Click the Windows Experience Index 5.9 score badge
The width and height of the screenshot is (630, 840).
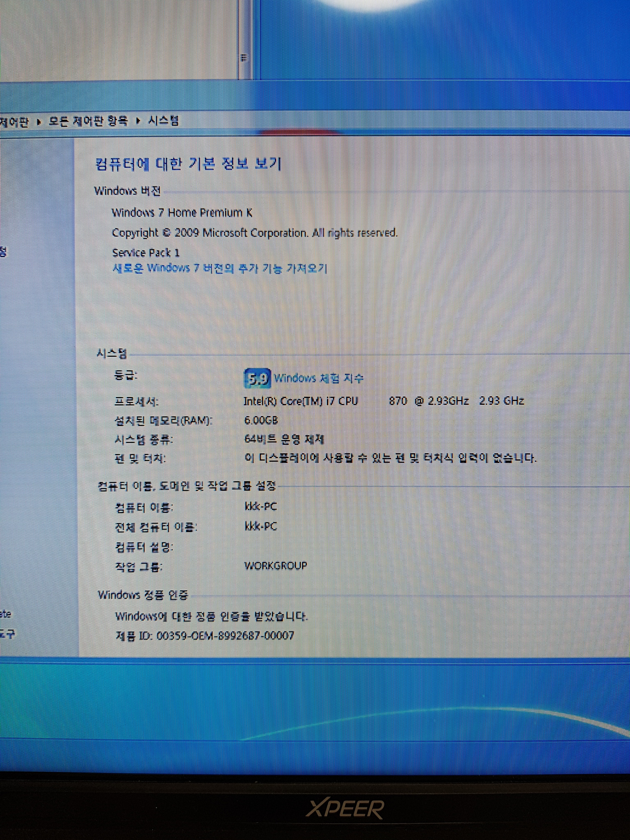[x=257, y=378]
